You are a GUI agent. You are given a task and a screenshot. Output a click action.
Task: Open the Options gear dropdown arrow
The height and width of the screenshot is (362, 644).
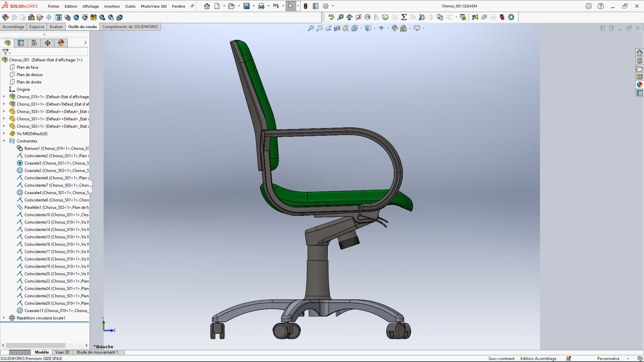point(333,6)
